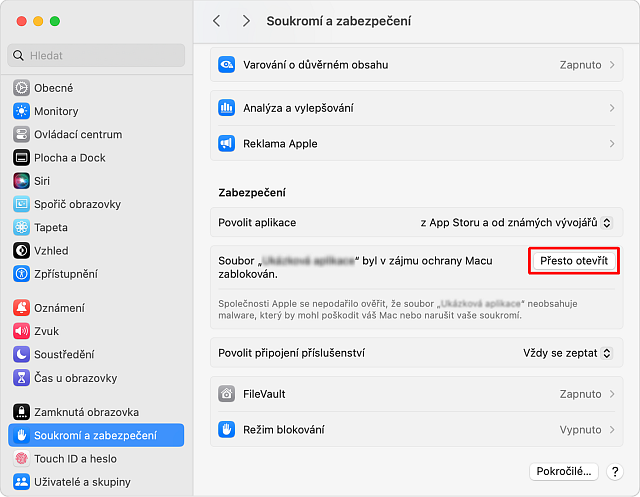Open Uživatelé a skupiny settings pane
This screenshot has height=497, width=640.
click(x=82, y=482)
